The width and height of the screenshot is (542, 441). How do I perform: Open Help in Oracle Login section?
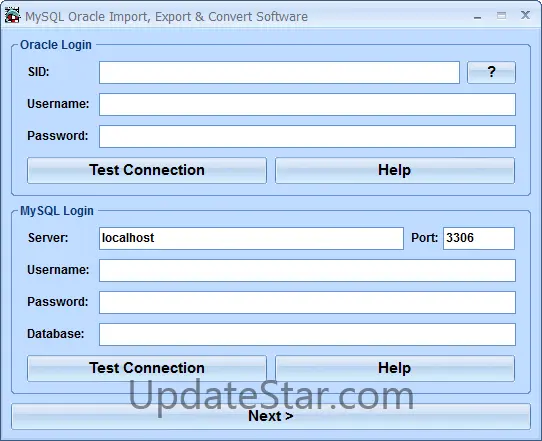point(395,170)
